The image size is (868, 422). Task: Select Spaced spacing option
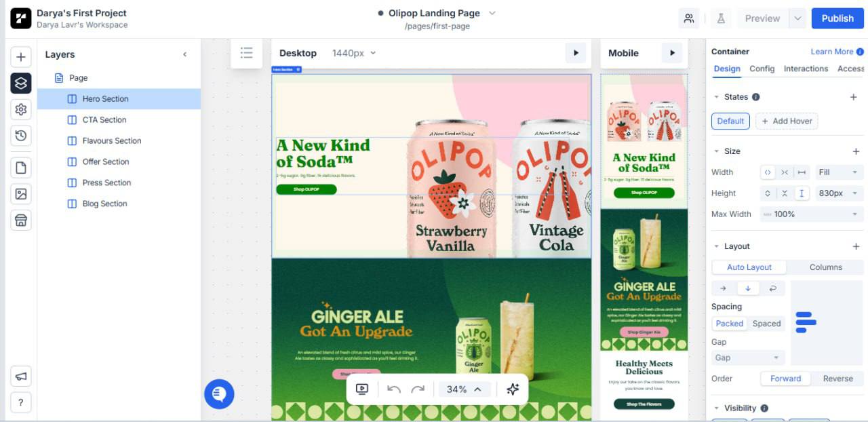click(766, 324)
